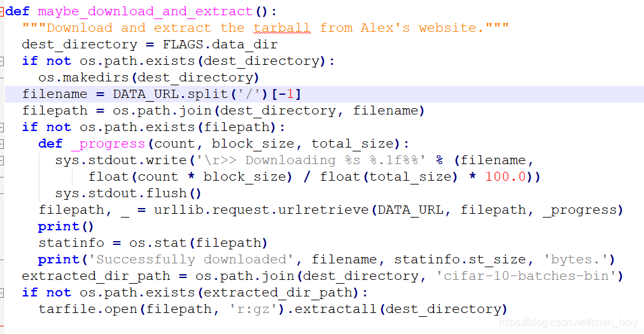The width and height of the screenshot is (644, 334).
Task: Click 'float(count * block_size)' expression
Action: tap(190, 177)
